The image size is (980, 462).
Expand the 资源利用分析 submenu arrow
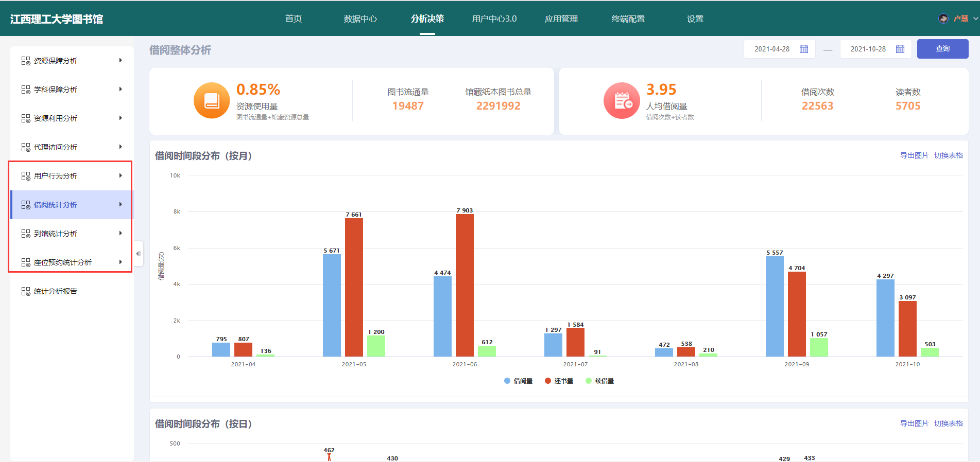121,118
